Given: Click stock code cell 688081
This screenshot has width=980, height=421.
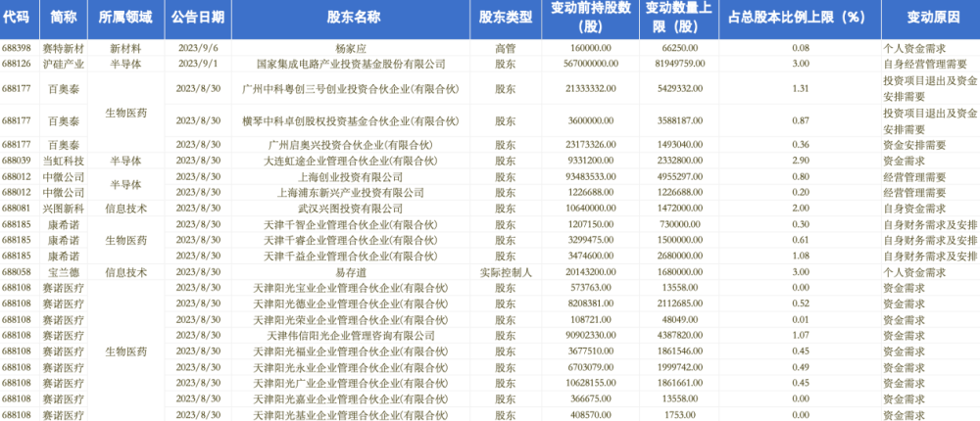Looking at the screenshot, I should (x=15, y=209).
